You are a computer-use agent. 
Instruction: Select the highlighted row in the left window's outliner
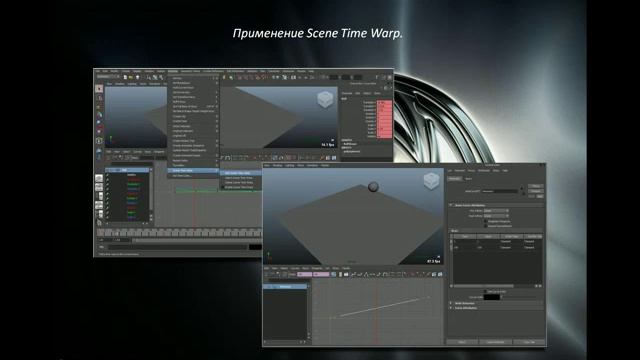tap(127, 170)
